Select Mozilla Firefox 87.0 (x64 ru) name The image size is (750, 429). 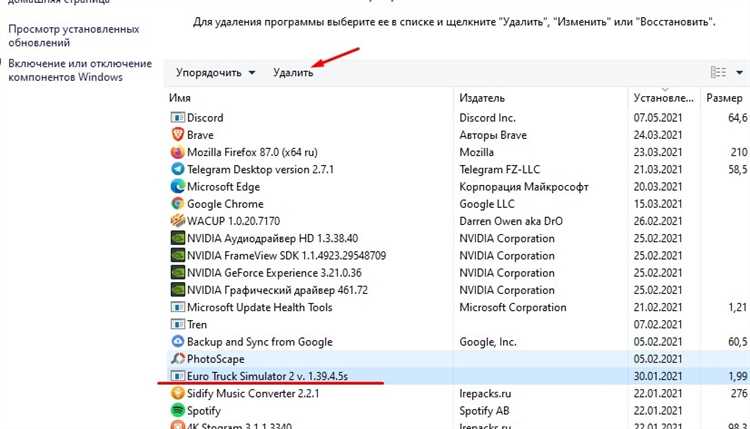[252, 152]
